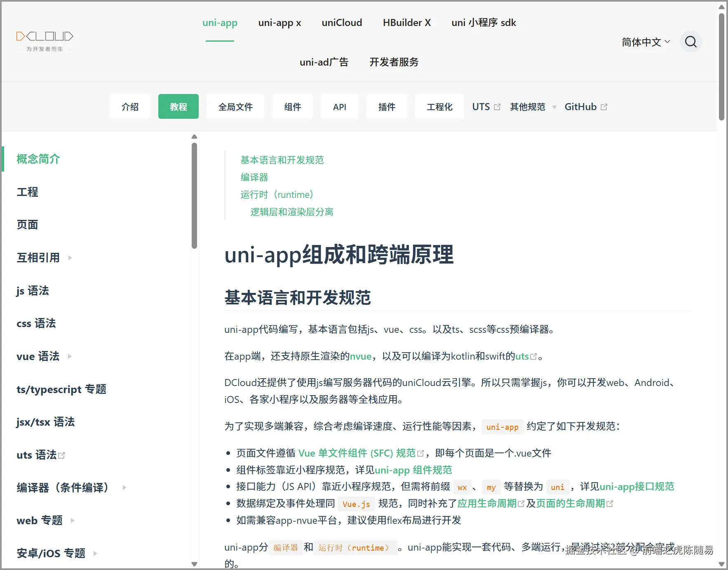Click the sidebar scrollbar down arrow
This screenshot has height=570, width=728.
pyautogui.click(x=195, y=564)
